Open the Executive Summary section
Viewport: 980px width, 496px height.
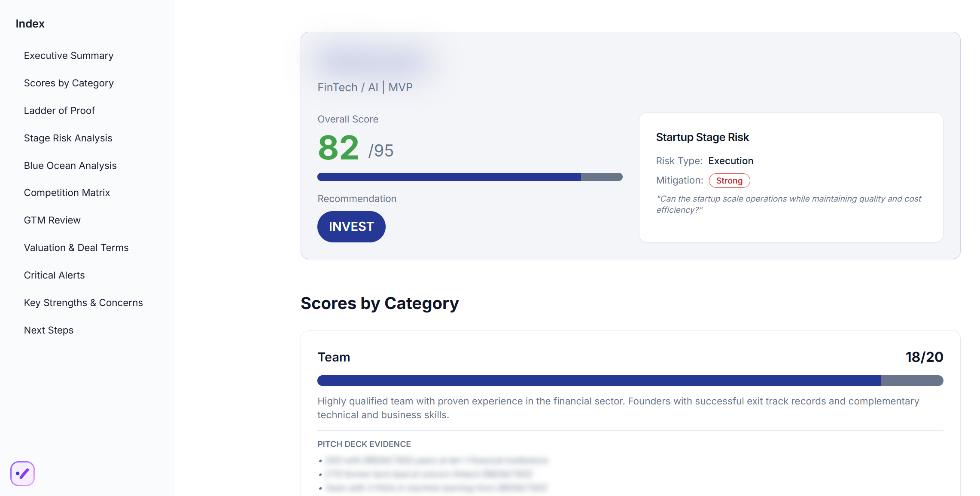pyautogui.click(x=68, y=55)
